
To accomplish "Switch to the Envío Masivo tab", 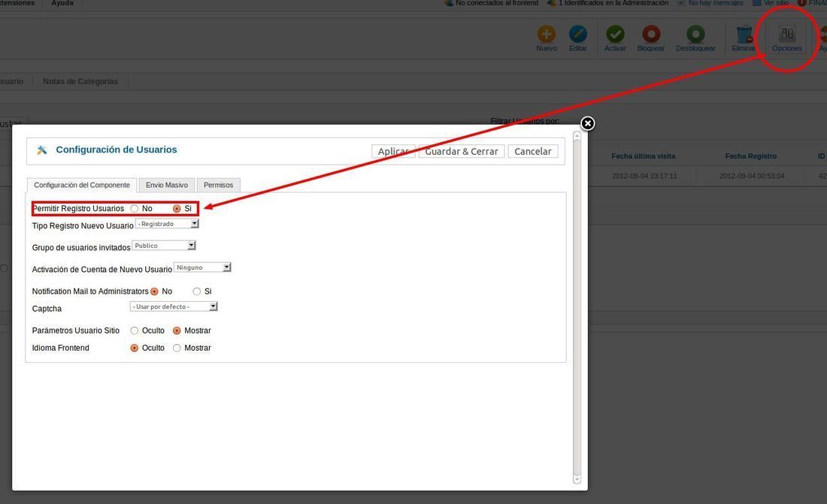I will click(x=167, y=185).
